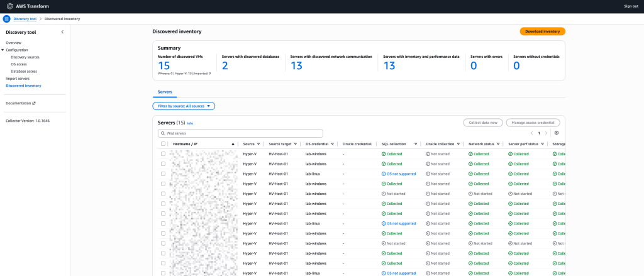Click the clock icon in fifth row's Network status
644x276 pixels.
point(470,194)
